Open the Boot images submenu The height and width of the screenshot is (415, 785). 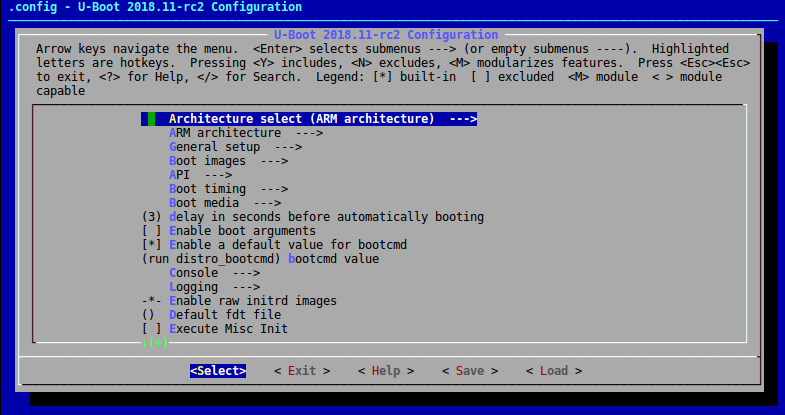point(228,161)
